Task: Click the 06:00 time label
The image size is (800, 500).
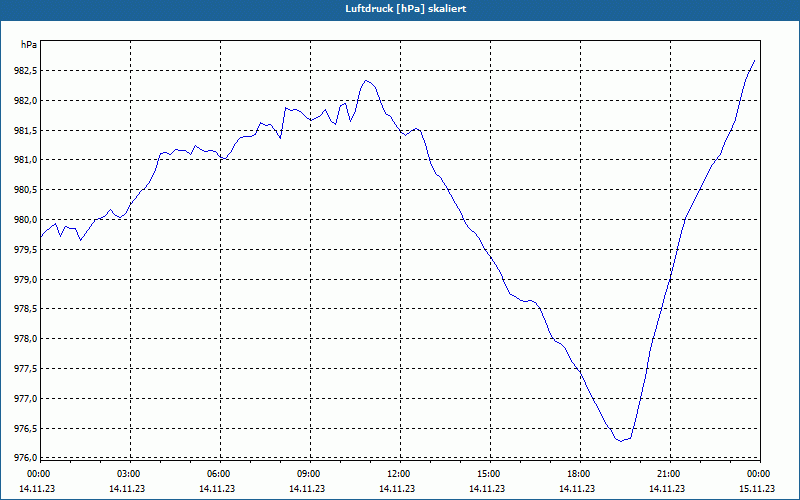Action: [x=218, y=474]
